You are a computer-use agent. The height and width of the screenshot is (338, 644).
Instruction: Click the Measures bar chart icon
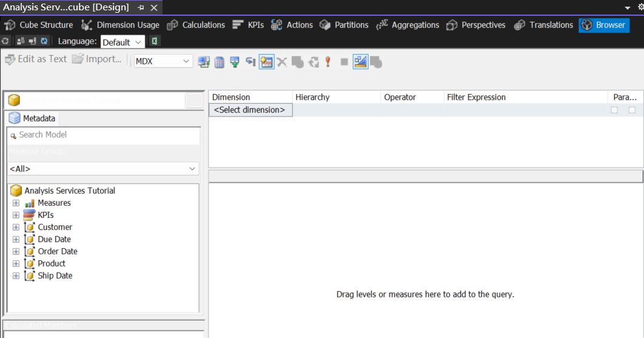pyautogui.click(x=30, y=203)
